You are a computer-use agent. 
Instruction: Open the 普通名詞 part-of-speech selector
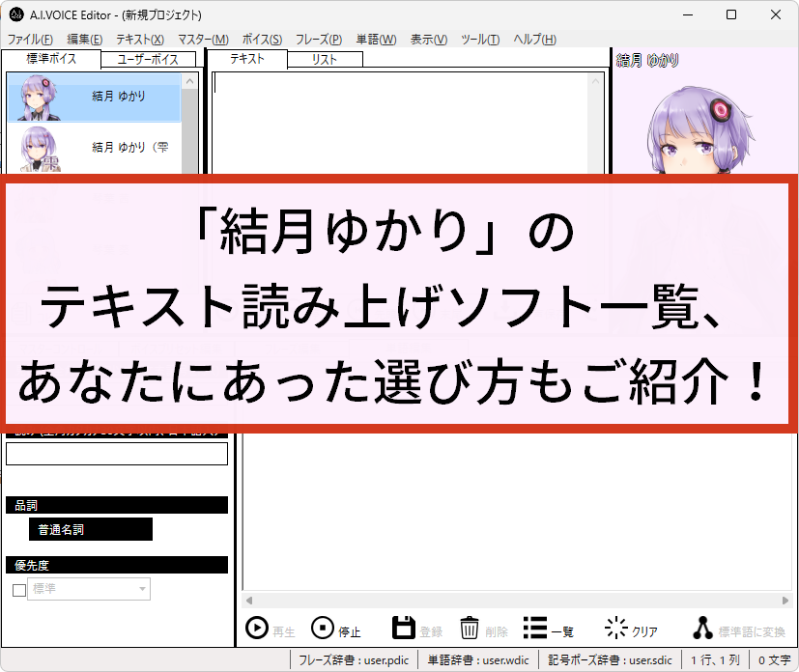[x=91, y=529]
